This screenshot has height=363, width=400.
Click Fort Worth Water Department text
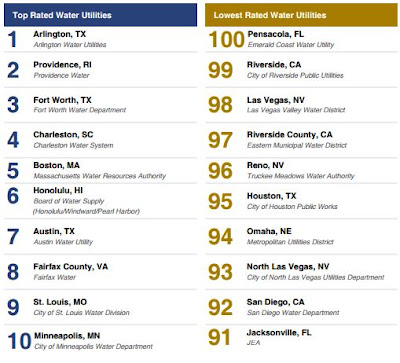point(80,110)
